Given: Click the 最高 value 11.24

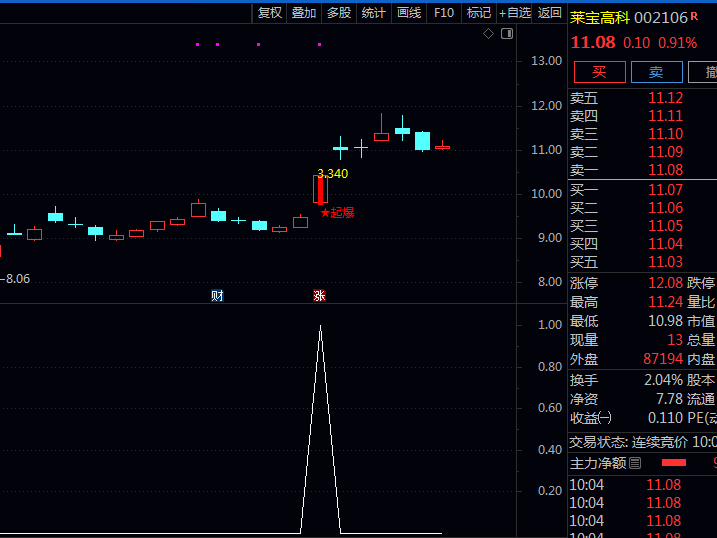Looking at the screenshot, I should click(x=665, y=302).
